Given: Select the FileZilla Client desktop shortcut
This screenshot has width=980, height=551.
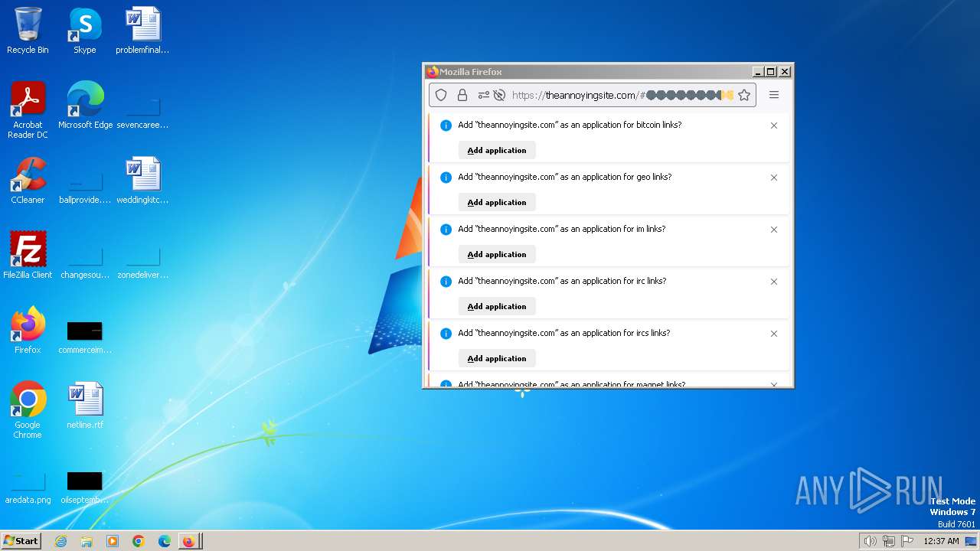Looking at the screenshot, I should 28,256.
